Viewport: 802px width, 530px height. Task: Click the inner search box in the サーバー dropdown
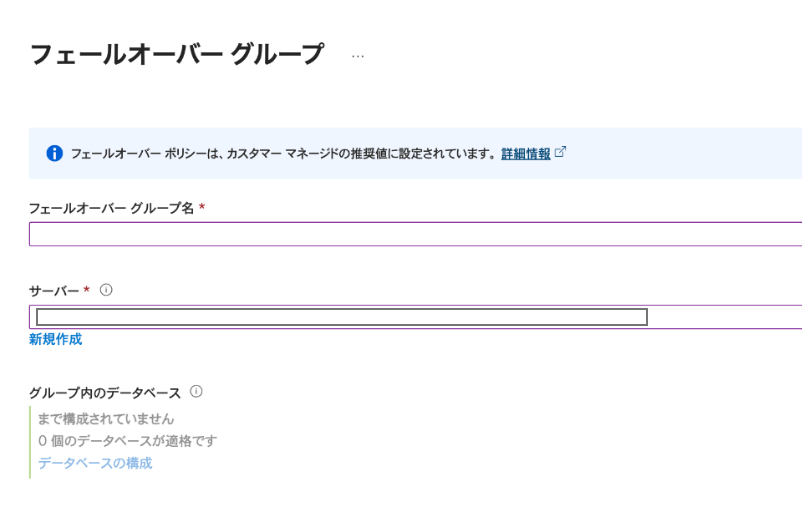[341, 317]
